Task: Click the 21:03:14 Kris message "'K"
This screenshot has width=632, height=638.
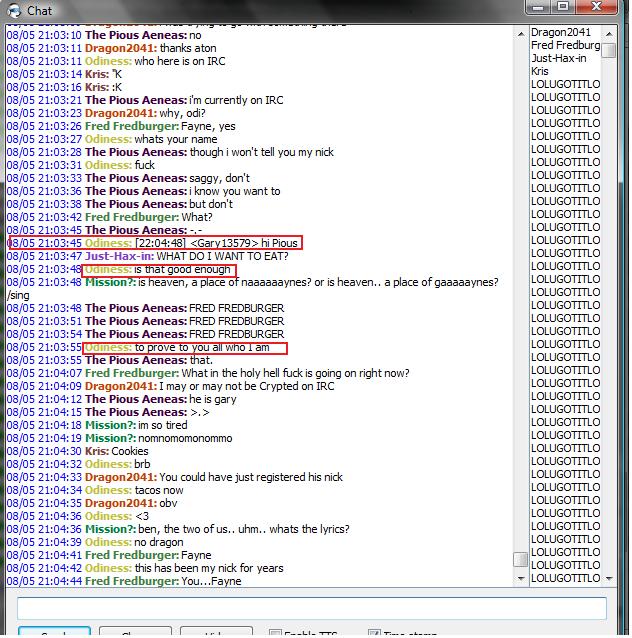Action: point(117,74)
